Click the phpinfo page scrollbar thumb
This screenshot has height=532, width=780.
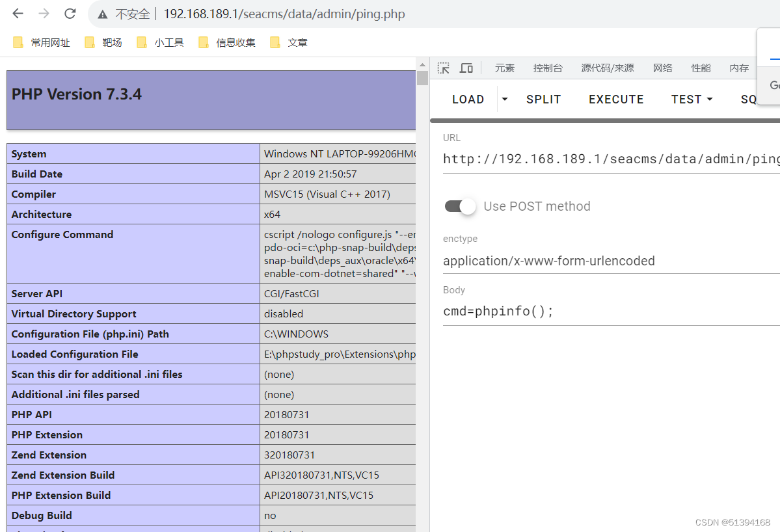click(x=422, y=78)
